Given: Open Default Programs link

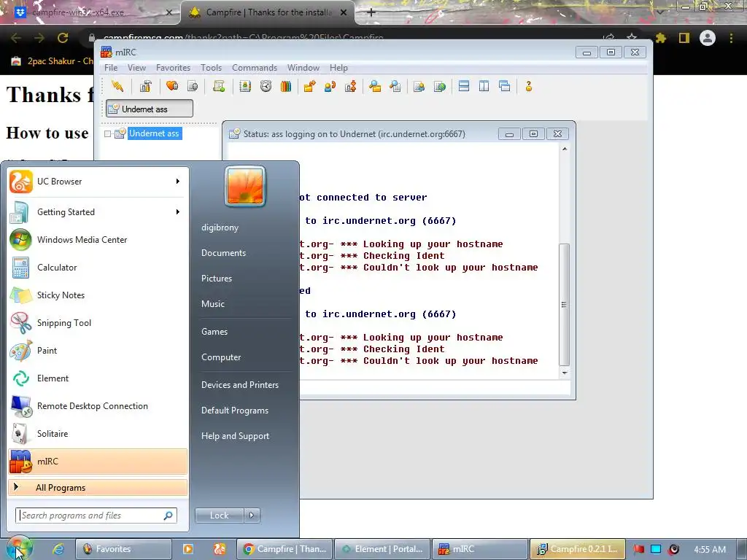Looking at the screenshot, I should 235,411.
